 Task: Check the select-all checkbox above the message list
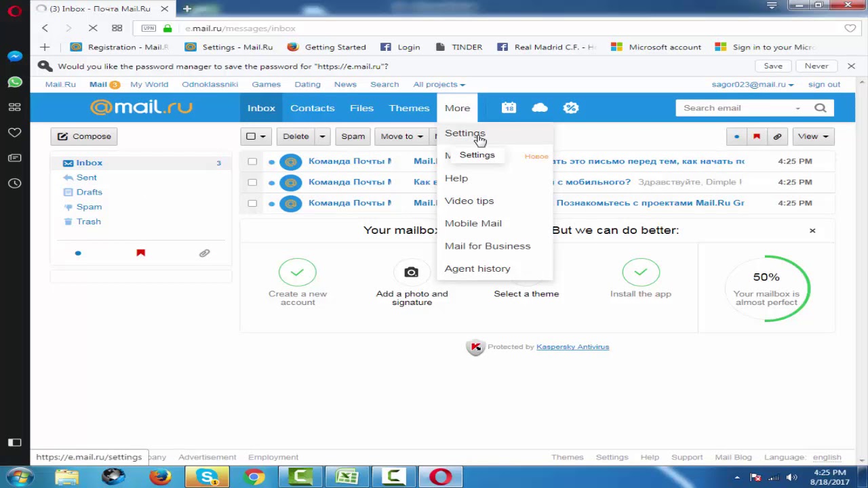(251, 136)
